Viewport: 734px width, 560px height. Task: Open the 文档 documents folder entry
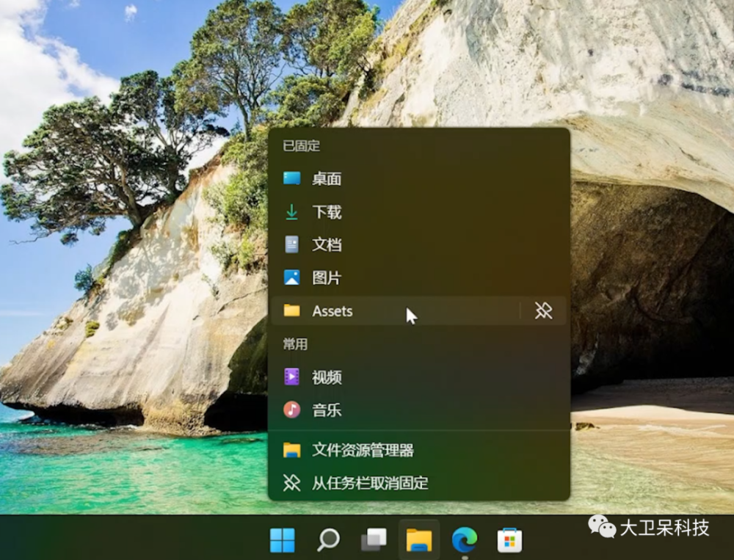point(327,245)
